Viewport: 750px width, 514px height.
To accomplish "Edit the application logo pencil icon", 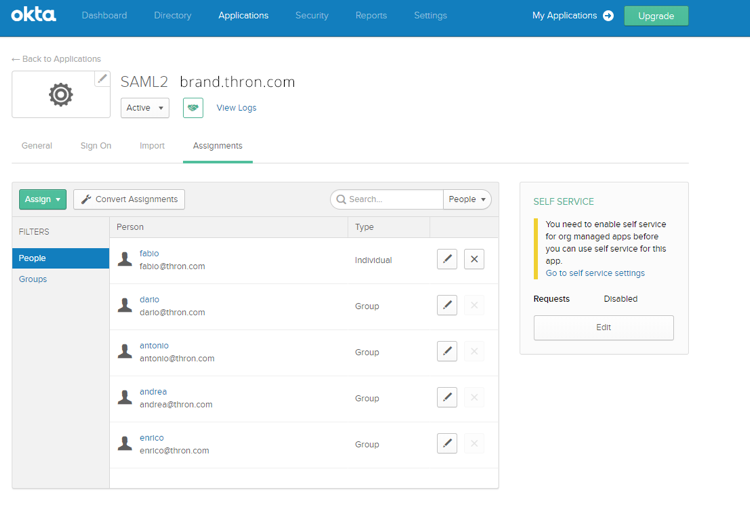I will [102, 78].
